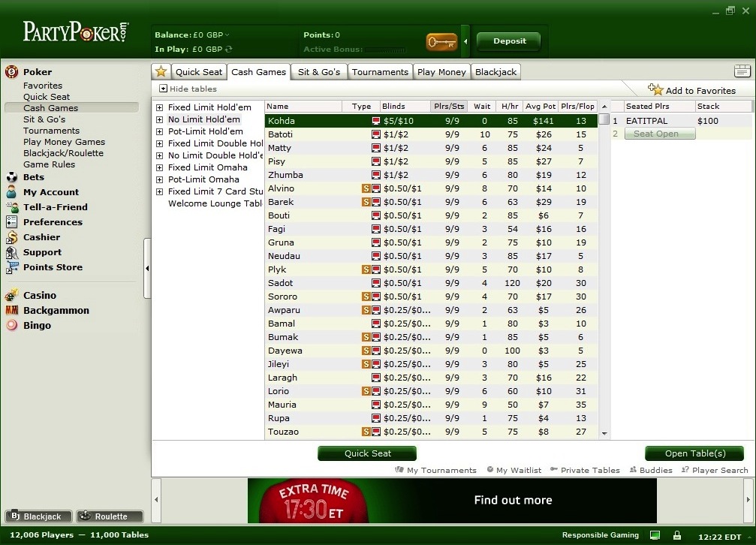Screen dimensions: 756x545
Task: Click the padlock icon in status bar
Action: pyautogui.click(x=677, y=535)
